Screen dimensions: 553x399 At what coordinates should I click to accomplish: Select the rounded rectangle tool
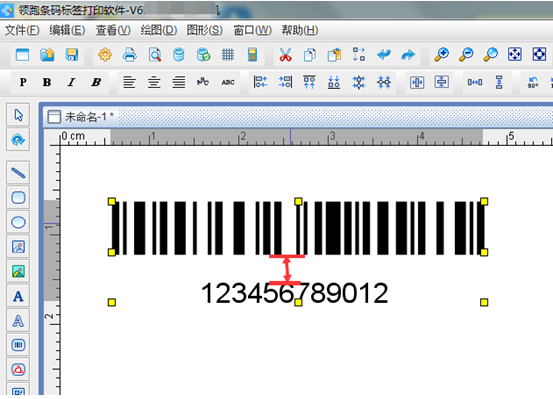[18, 198]
